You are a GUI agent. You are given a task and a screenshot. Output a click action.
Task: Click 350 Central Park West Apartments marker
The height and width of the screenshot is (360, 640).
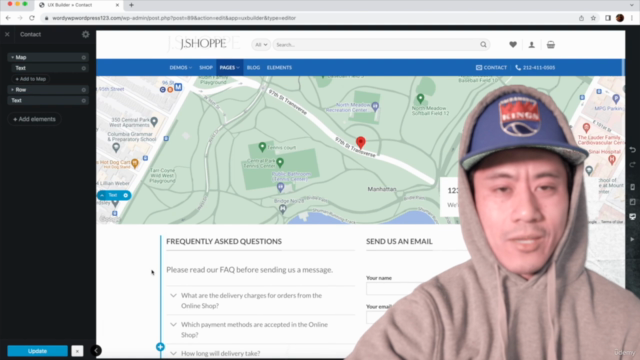click(154, 121)
